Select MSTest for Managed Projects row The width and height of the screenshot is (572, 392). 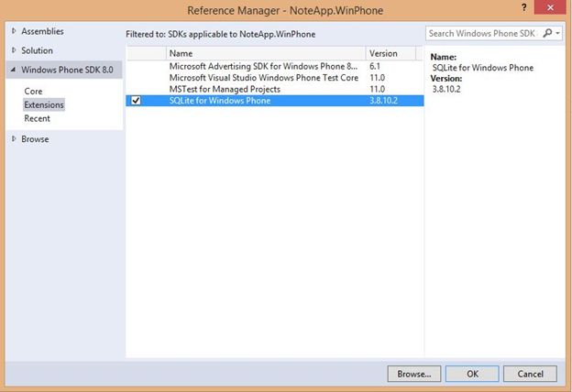275,89
